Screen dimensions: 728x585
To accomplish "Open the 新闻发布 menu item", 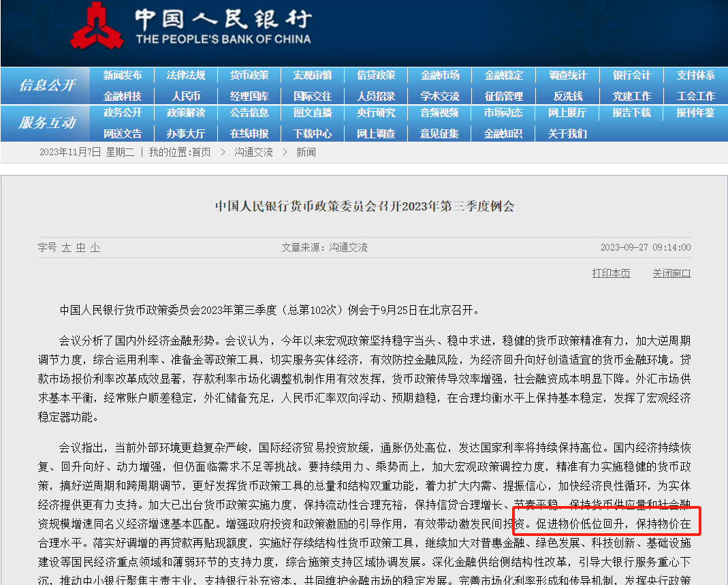I will click(x=122, y=75).
